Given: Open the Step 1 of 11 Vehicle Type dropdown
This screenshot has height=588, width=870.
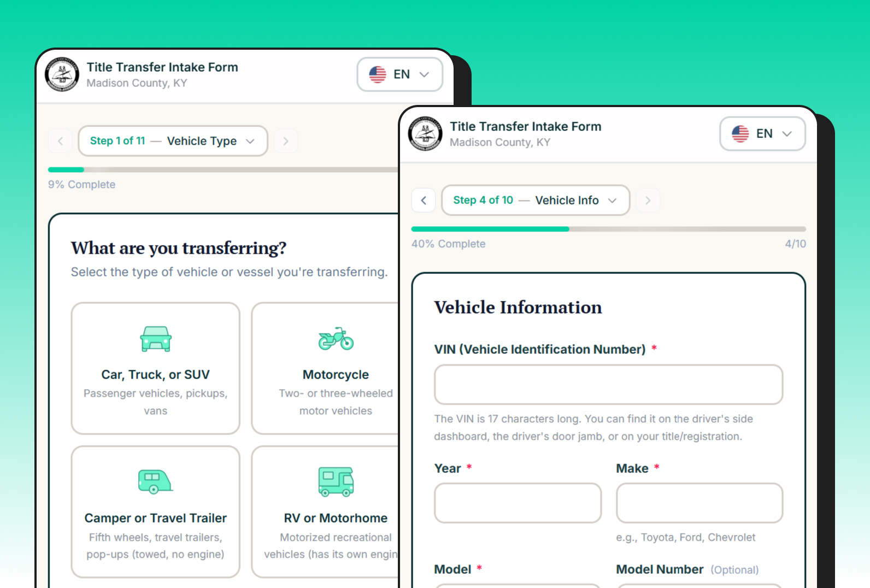Looking at the screenshot, I should [173, 141].
